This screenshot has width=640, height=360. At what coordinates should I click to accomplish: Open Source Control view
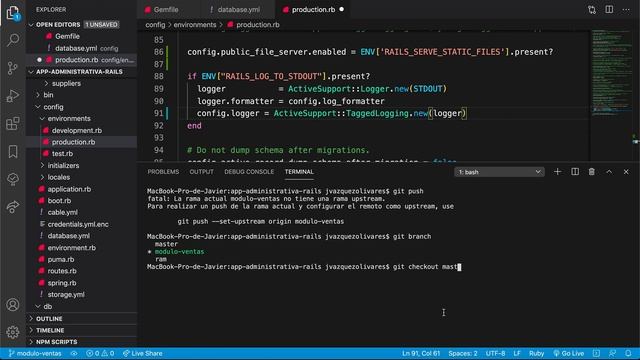point(13,68)
